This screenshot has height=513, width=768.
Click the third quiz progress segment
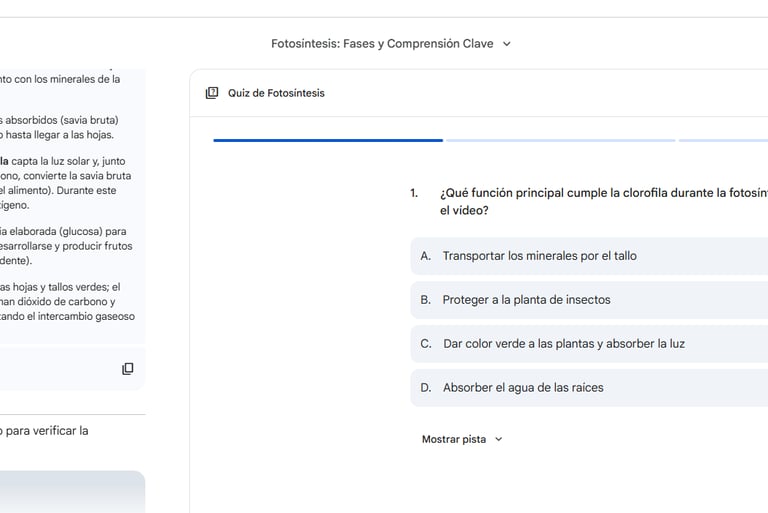point(723,140)
